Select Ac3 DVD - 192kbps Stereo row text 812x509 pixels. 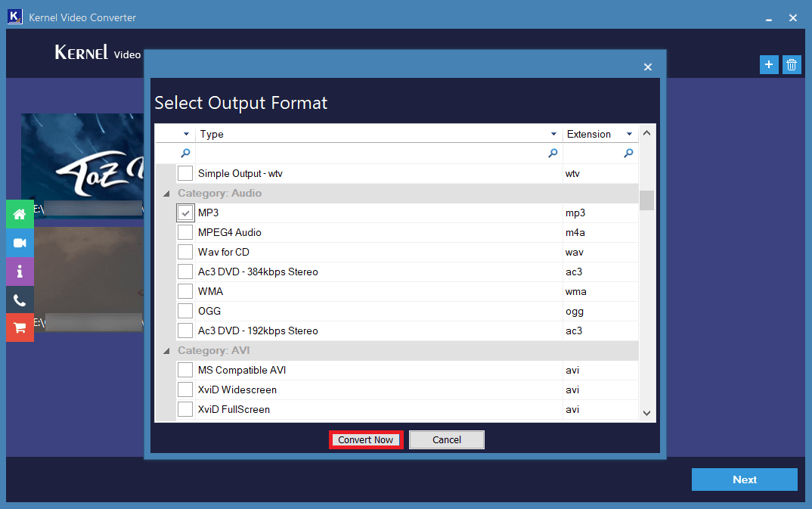pyautogui.click(x=258, y=331)
